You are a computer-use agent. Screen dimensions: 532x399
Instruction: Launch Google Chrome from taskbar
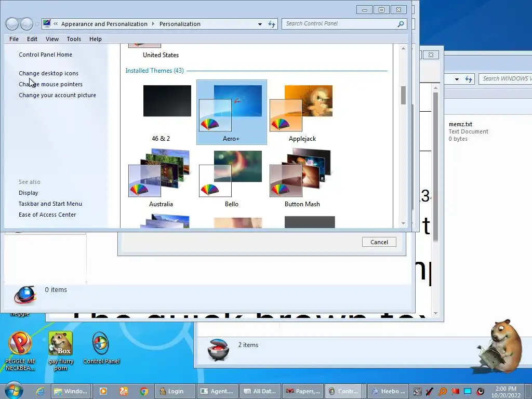pyautogui.click(x=144, y=391)
